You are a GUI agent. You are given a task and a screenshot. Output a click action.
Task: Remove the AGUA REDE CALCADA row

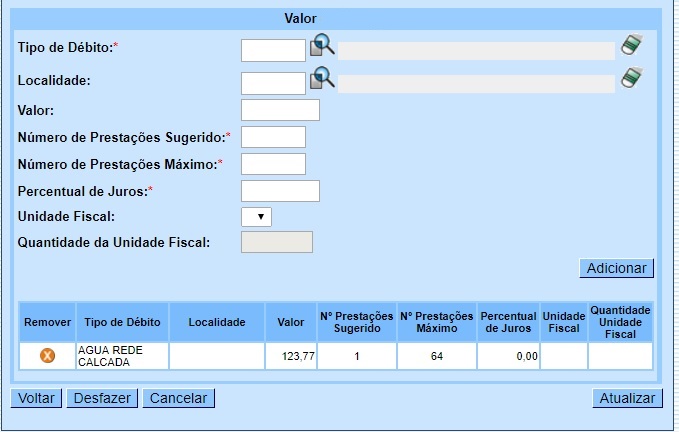(47, 356)
